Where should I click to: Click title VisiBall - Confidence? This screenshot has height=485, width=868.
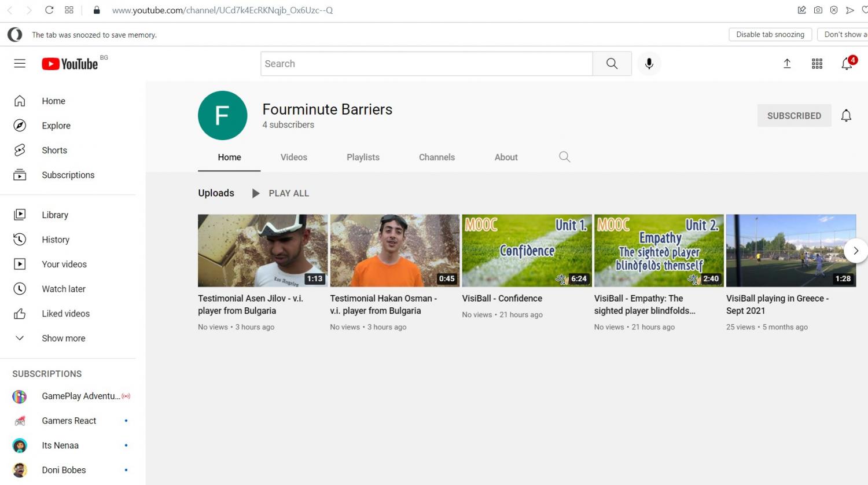tap(502, 299)
